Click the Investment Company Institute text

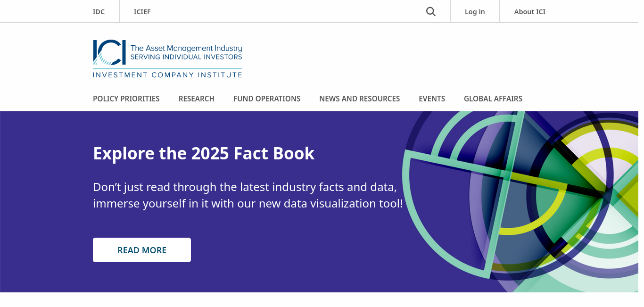[167, 75]
